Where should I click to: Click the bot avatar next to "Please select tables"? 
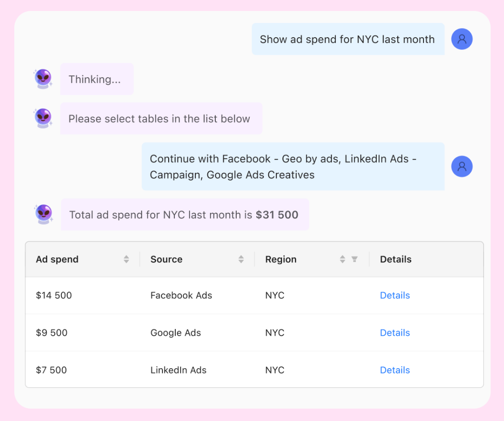pos(43,118)
